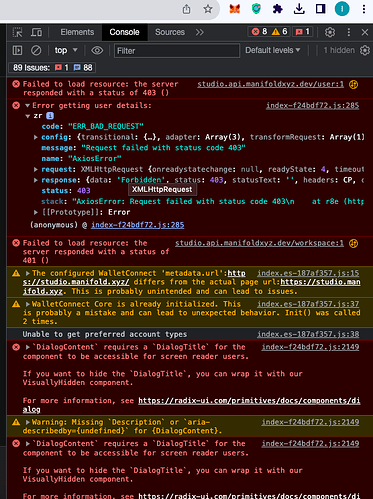Expand the Missing Description warning
373x499 pixels.
(x=28, y=422)
